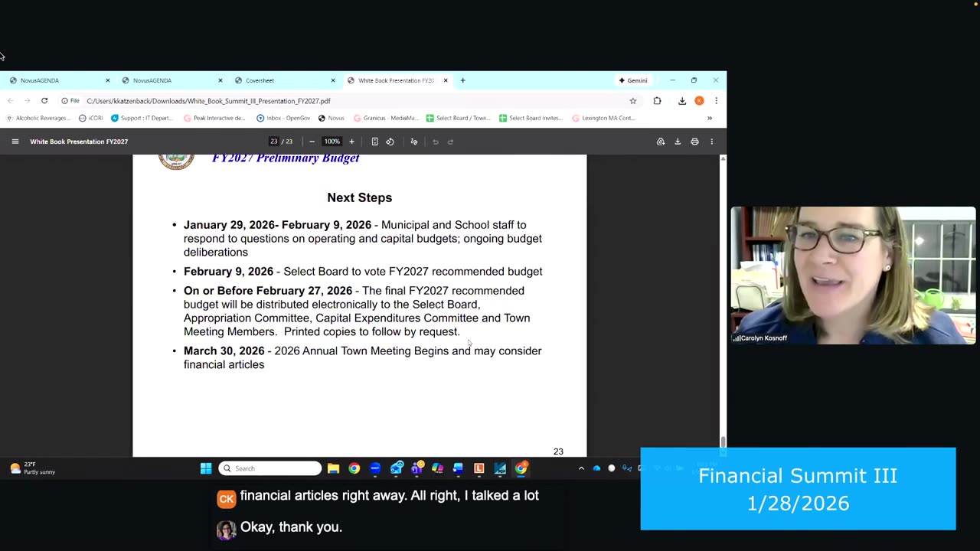Bookmark this page with the star icon
Screen dimensions: 980x551
(x=633, y=101)
